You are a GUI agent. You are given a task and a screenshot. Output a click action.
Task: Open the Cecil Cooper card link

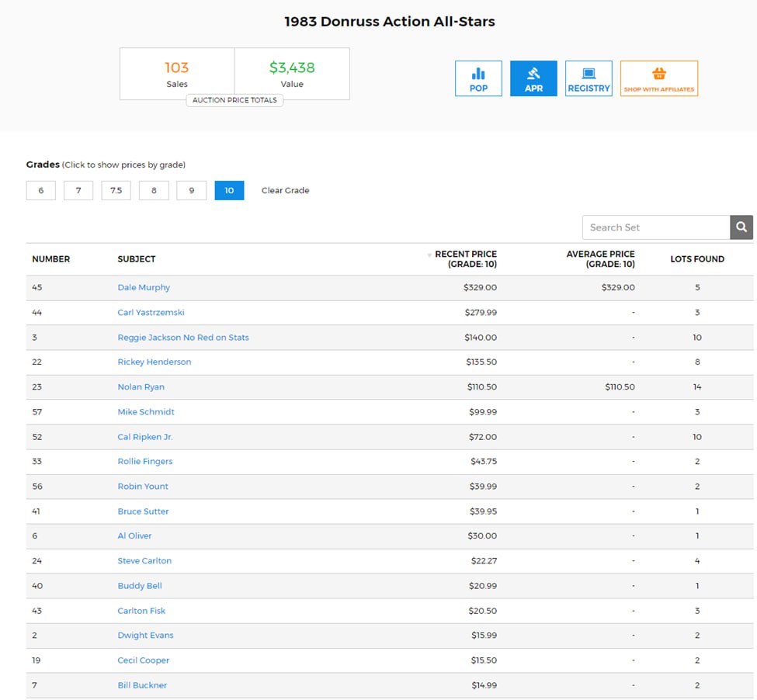click(x=144, y=660)
